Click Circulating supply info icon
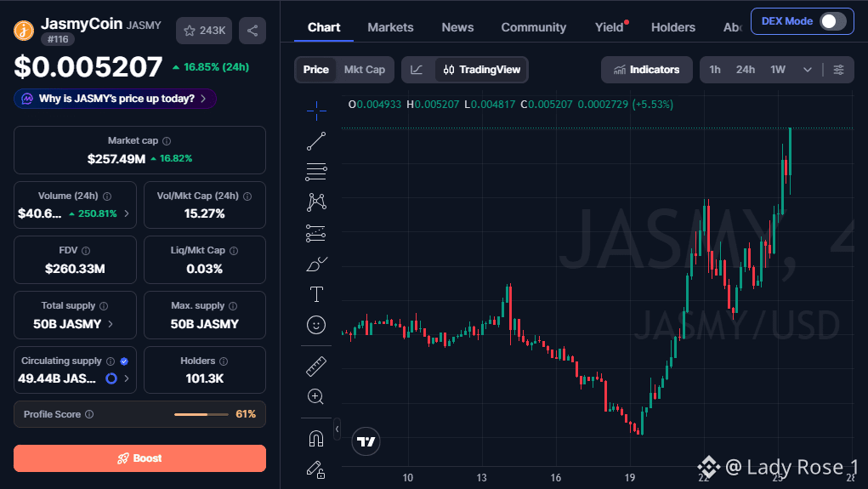868x489 pixels. pyautogui.click(x=111, y=361)
